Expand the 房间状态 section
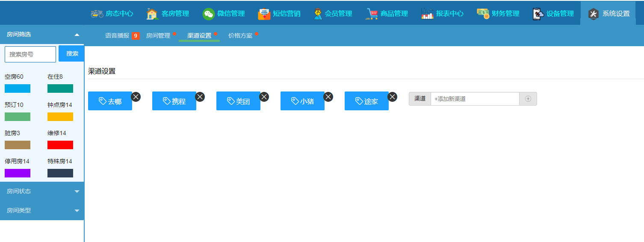 (x=77, y=192)
